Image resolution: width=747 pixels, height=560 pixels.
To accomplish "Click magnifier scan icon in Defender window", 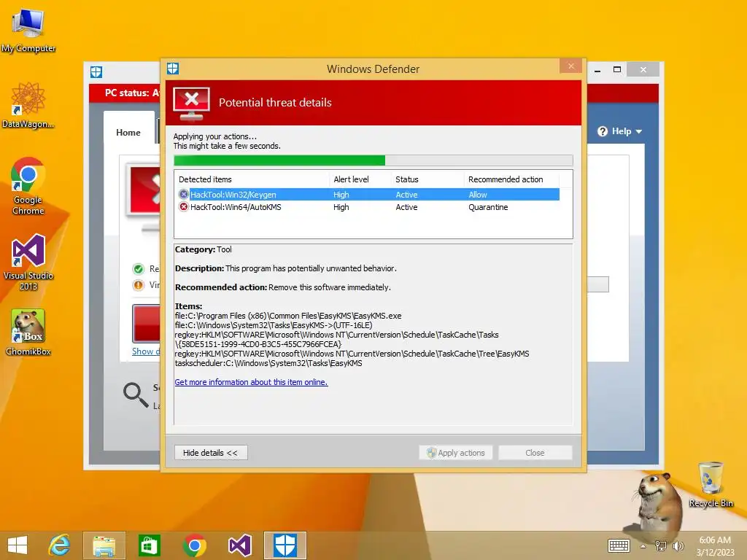I will (x=136, y=395).
